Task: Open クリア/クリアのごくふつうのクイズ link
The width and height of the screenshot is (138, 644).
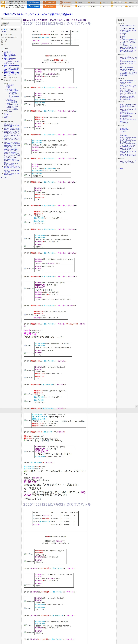Action: point(128,43)
